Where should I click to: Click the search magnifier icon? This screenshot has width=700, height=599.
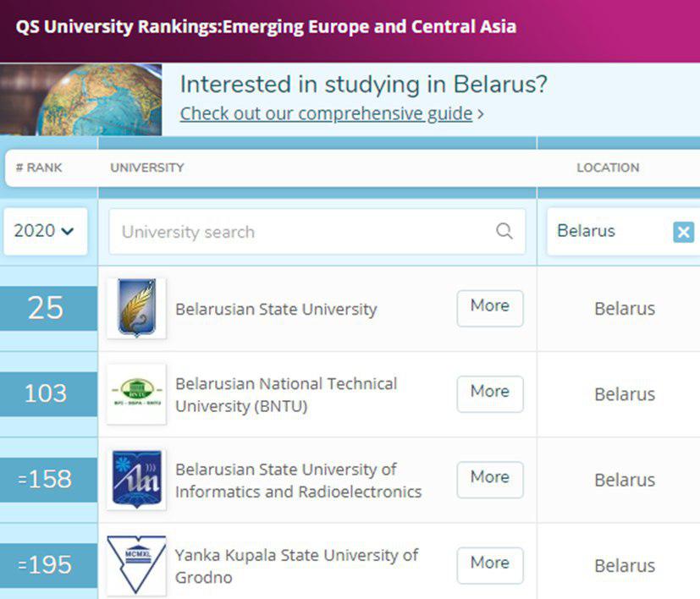(x=504, y=231)
